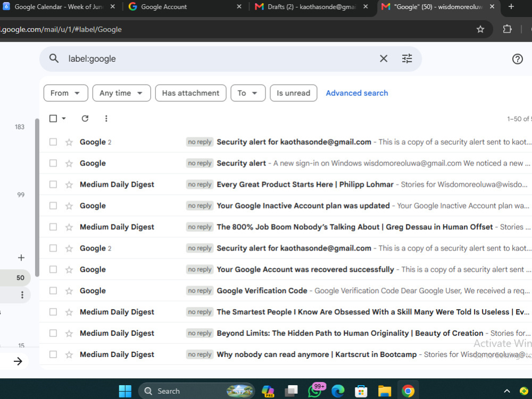This screenshot has width=532, height=399.
Task: Star the Inactive Account plan updated email
Action: pyautogui.click(x=69, y=206)
